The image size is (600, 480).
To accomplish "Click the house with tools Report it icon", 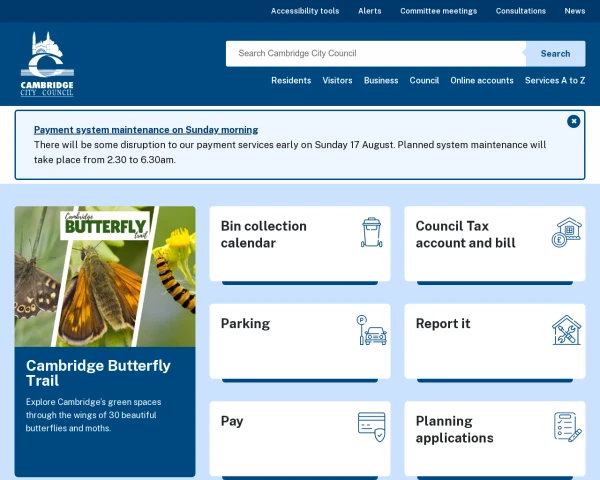I will pyautogui.click(x=567, y=330).
